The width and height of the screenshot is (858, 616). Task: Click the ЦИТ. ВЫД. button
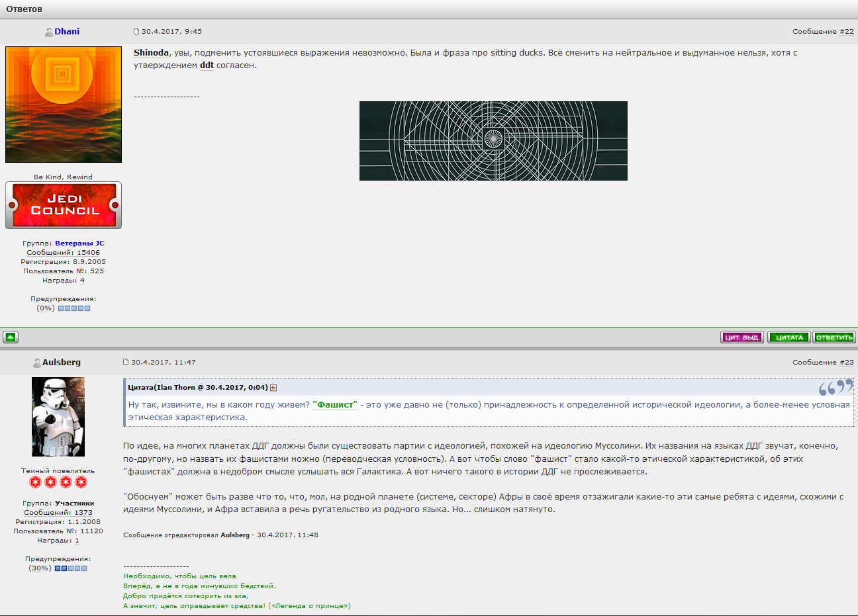pos(742,337)
